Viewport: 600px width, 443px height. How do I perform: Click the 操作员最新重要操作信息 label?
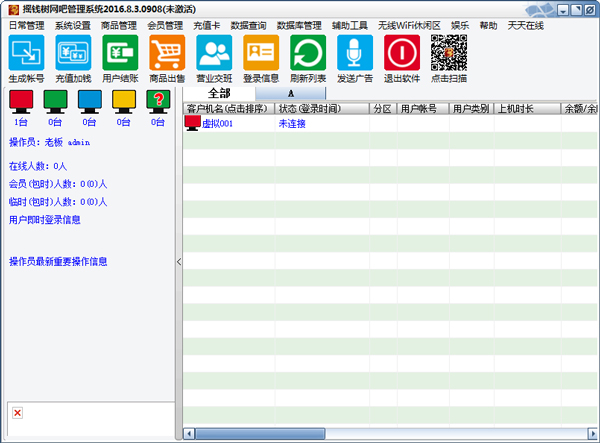tap(58, 262)
